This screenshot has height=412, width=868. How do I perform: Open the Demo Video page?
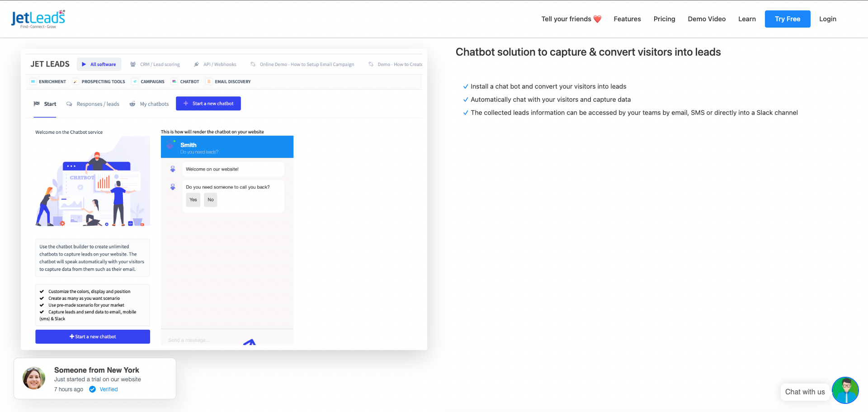point(707,19)
